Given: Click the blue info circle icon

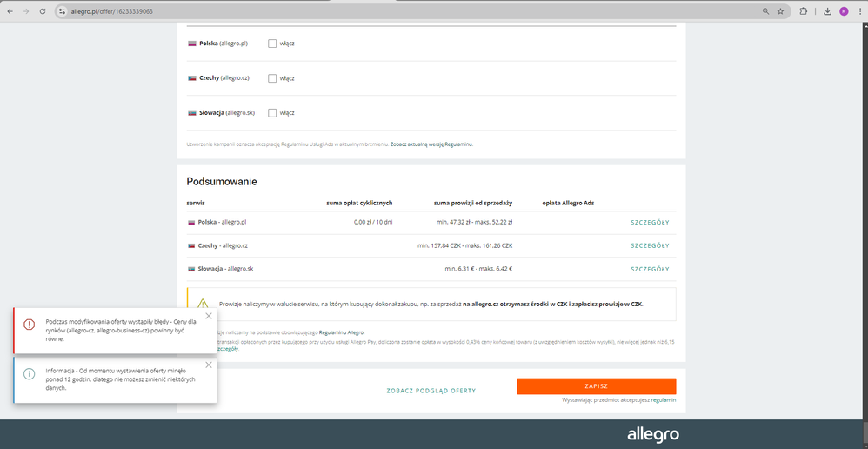Looking at the screenshot, I should 29,373.
